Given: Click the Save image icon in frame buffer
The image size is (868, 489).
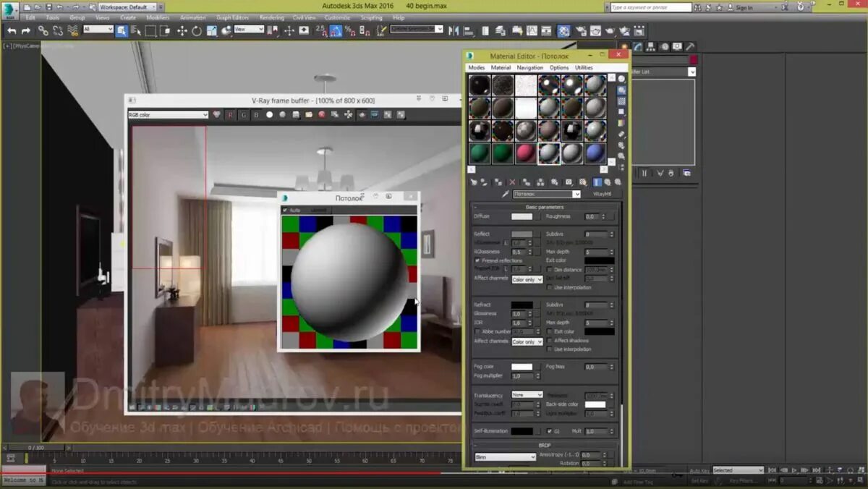Looking at the screenshot, I should click(296, 114).
